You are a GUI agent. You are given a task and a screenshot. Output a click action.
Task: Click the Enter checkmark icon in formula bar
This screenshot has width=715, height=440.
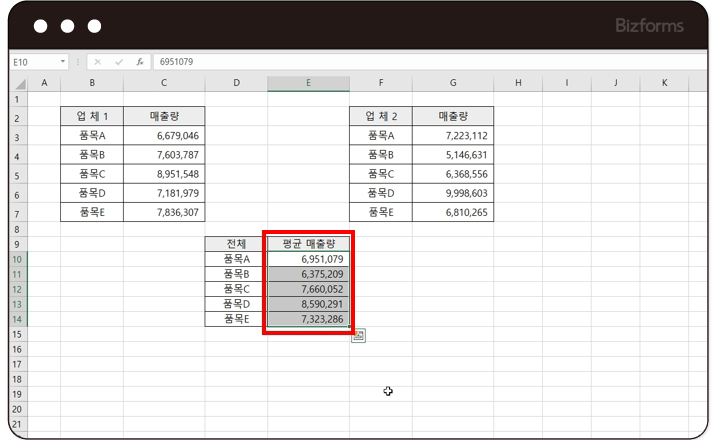point(120,62)
